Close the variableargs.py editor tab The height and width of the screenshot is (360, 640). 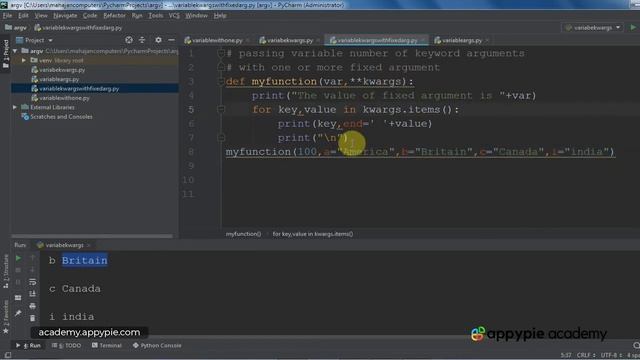(487, 40)
